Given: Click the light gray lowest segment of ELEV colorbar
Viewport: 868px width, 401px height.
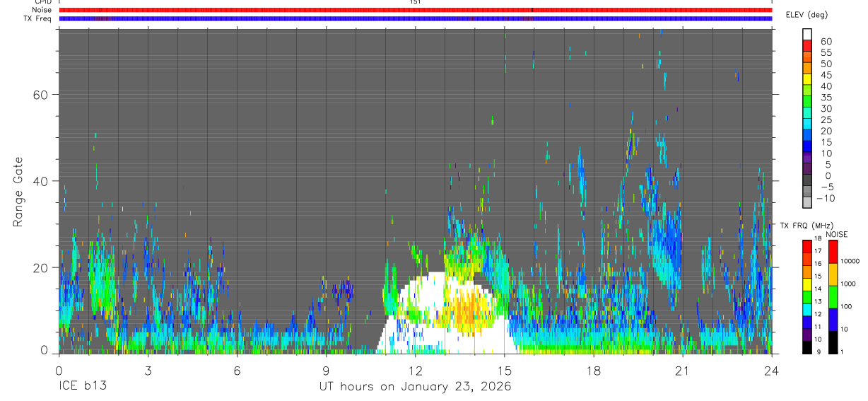Looking at the screenshot, I should click(x=807, y=202).
